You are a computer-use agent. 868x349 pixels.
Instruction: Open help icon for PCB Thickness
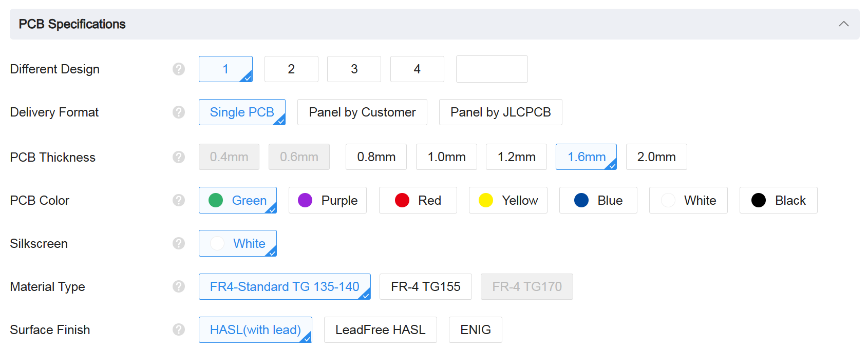click(179, 157)
